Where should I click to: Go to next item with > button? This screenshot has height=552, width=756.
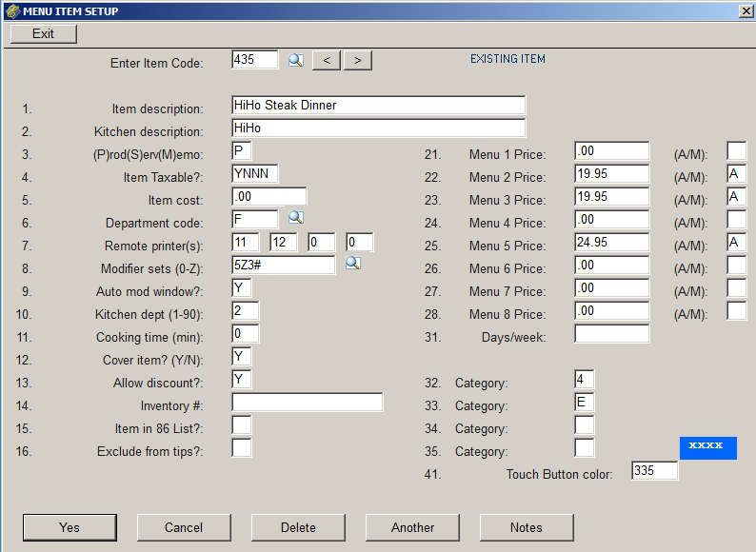click(358, 60)
